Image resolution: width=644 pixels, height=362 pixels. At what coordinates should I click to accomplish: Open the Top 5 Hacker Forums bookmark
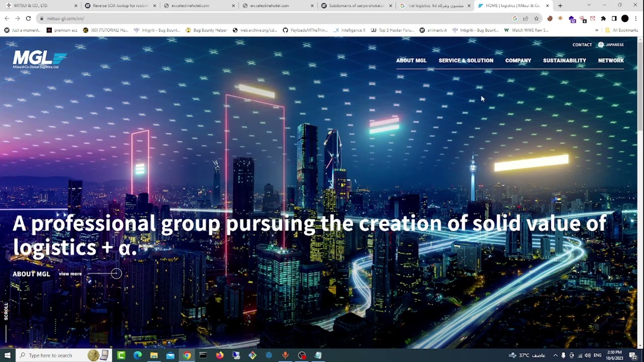pyautogui.click(x=392, y=30)
